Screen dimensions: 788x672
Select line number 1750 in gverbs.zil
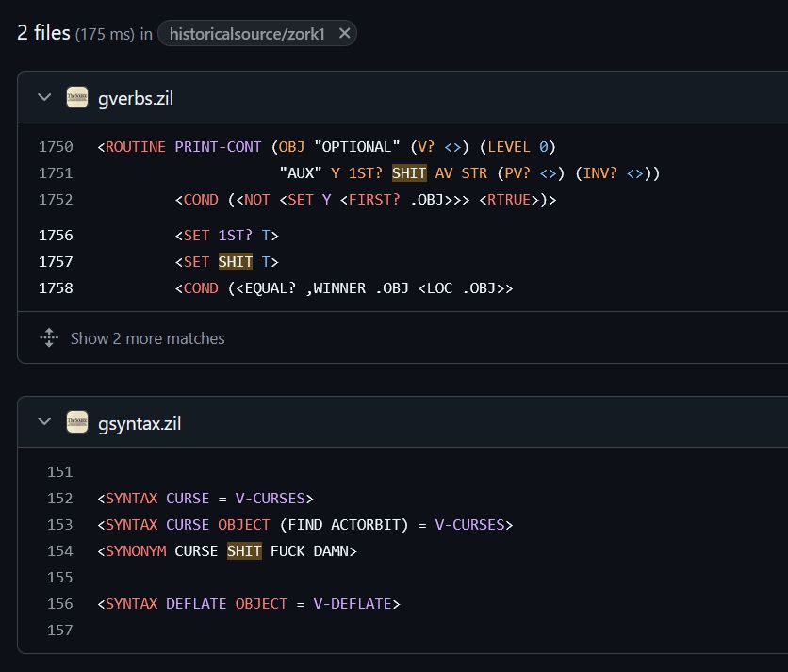click(56, 146)
